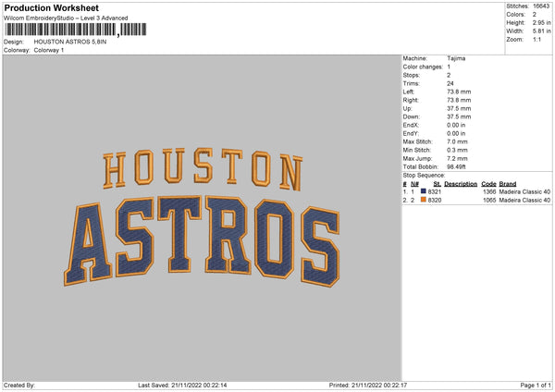Image resolution: width=555 pixels, height=392 pixels.
Task: Click the HOUSTON ASTROS embroidery design preview
Action: 202,217
